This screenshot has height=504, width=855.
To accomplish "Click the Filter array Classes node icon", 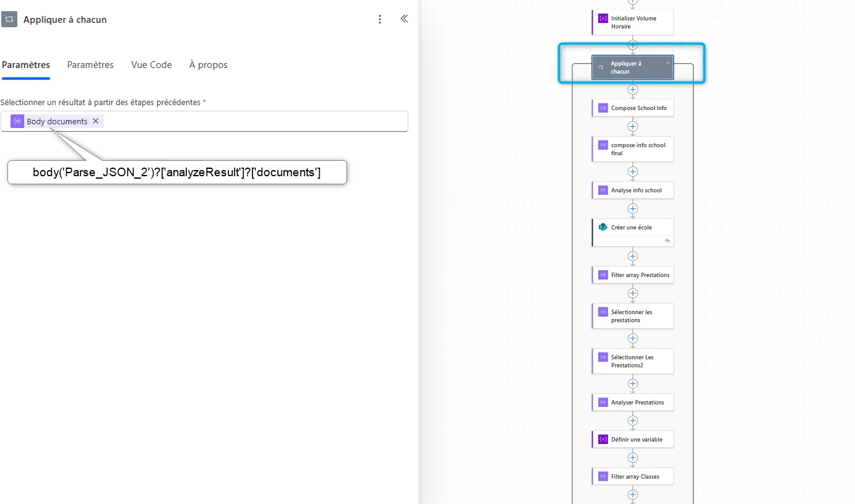I will point(603,476).
